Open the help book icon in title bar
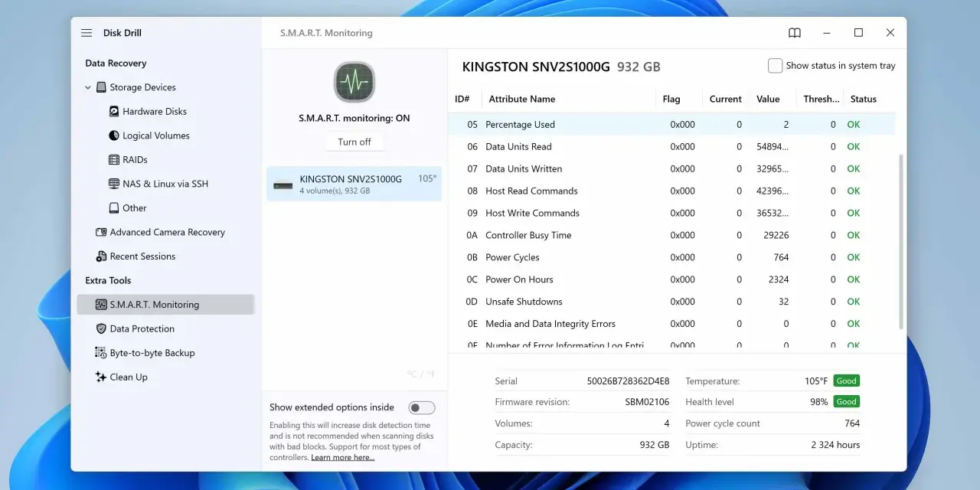 tap(795, 33)
